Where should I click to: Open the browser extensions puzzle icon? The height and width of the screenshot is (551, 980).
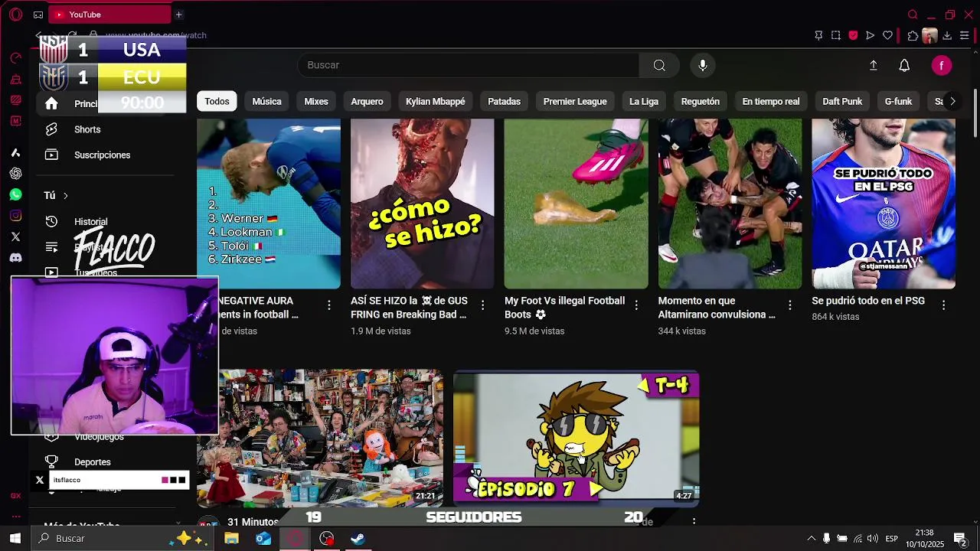(x=913, y=35)
